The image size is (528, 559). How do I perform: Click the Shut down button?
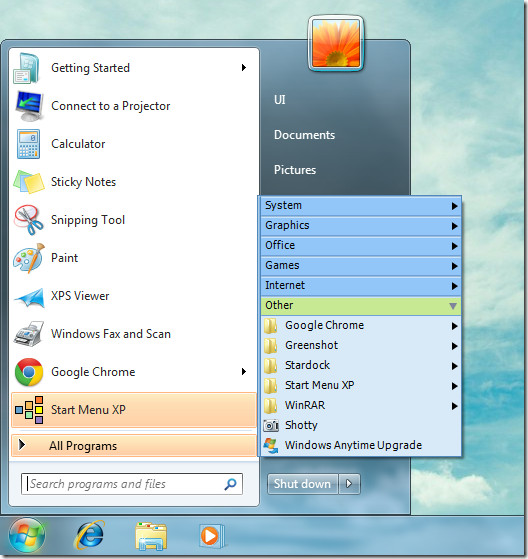tap(302, 484)
